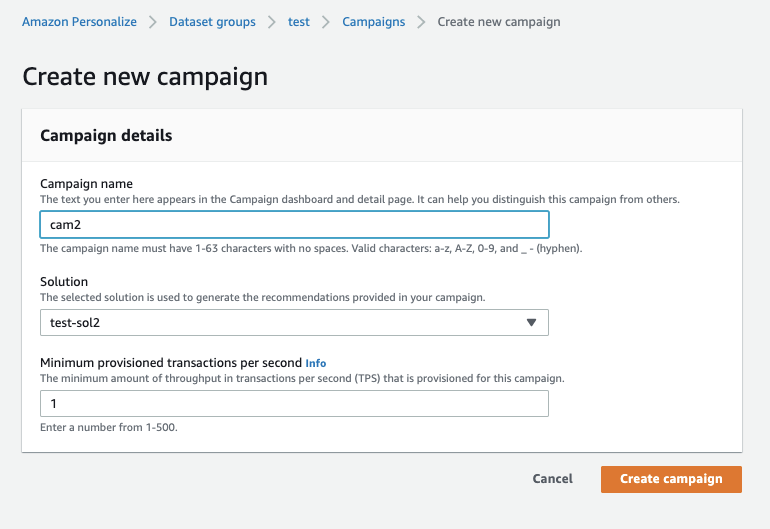Screen dimensions: 770x529
Task: Open the test dataset group breadcrumb
Action: point(299,22)
